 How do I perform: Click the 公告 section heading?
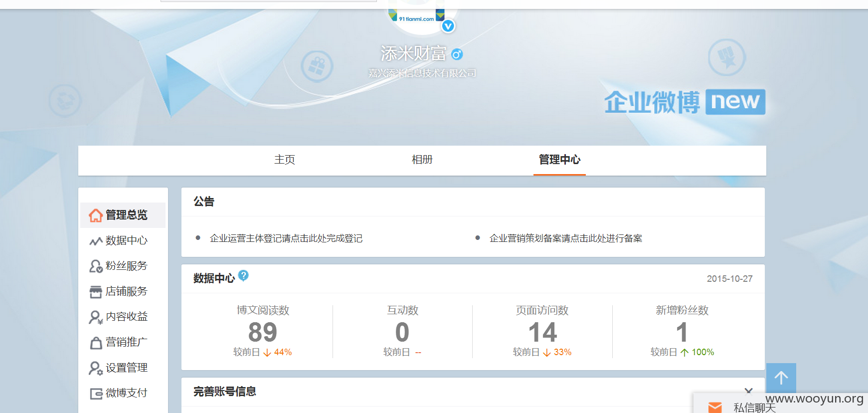tap(204, 202)
